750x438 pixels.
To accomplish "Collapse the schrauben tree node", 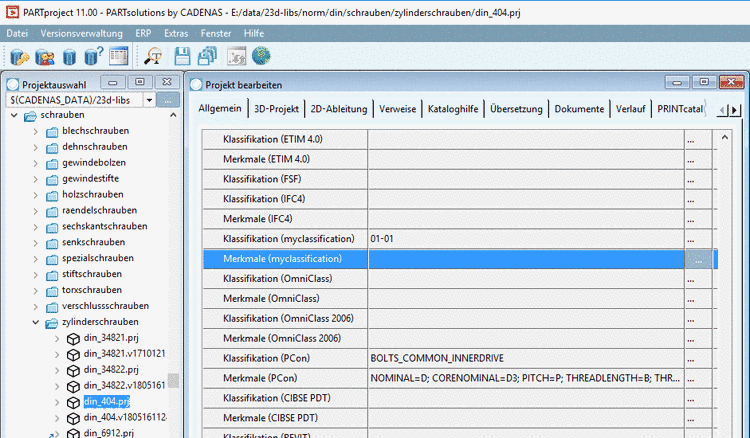I will click(x=14, y=115).
